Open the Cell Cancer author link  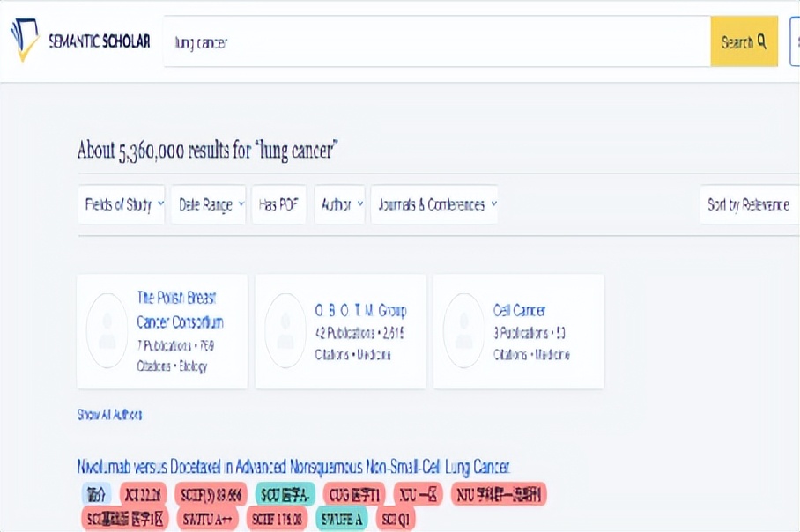click(x=520, y=310)
